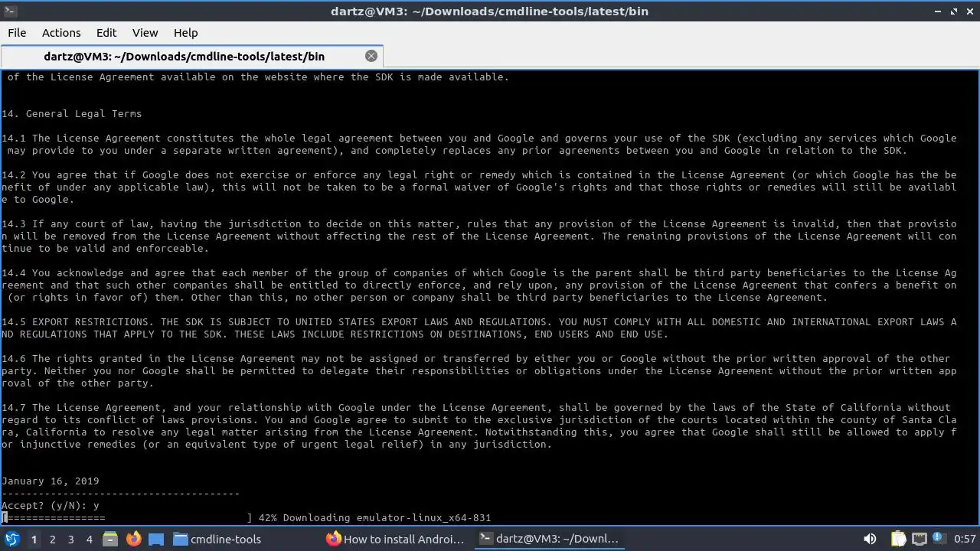Switch to workspace 3 in the pager
980x551 pixels.
[x=70, y=539]
